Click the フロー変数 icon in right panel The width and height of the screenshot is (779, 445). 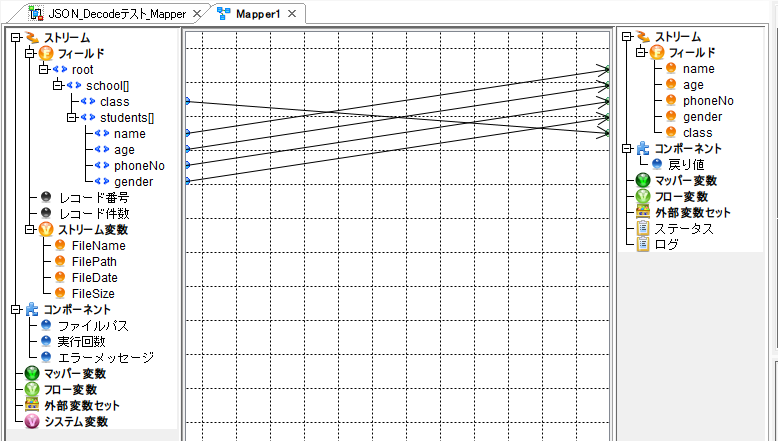[643, 197]
